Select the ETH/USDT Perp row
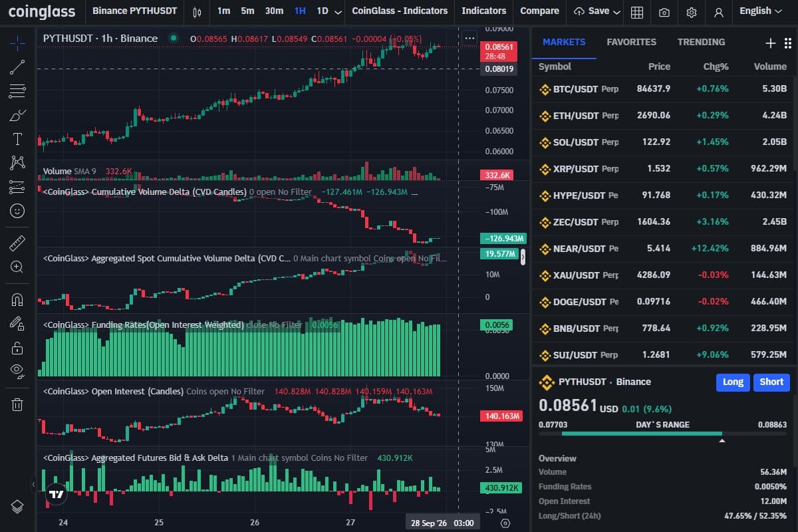This screenshot has height=532, width=798. [x=664, y=115]
